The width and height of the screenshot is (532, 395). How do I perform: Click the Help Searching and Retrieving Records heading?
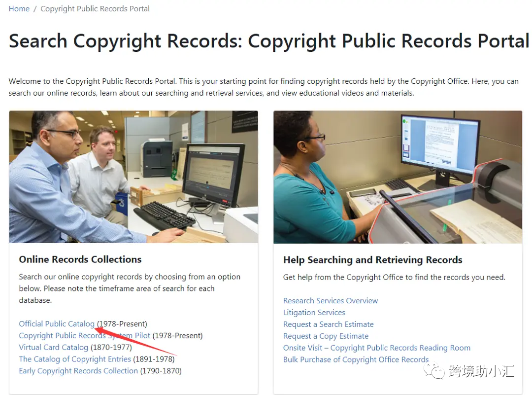click(x=372, y=260)
